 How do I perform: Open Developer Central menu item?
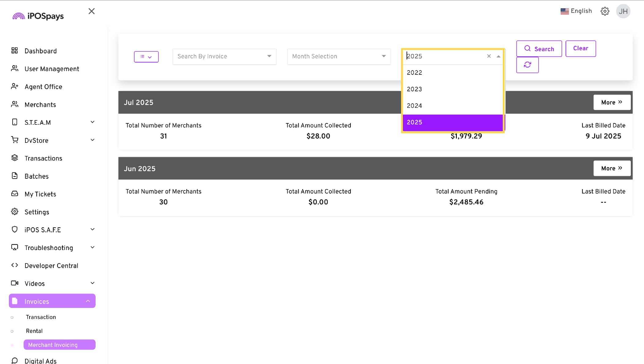[x=51, y=266]
